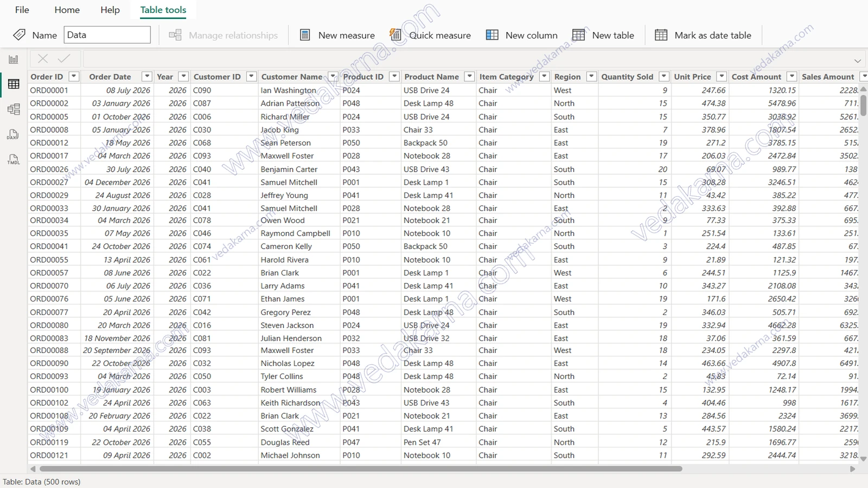
Task: Click the Name tag icon
Action: click(19, 35)
